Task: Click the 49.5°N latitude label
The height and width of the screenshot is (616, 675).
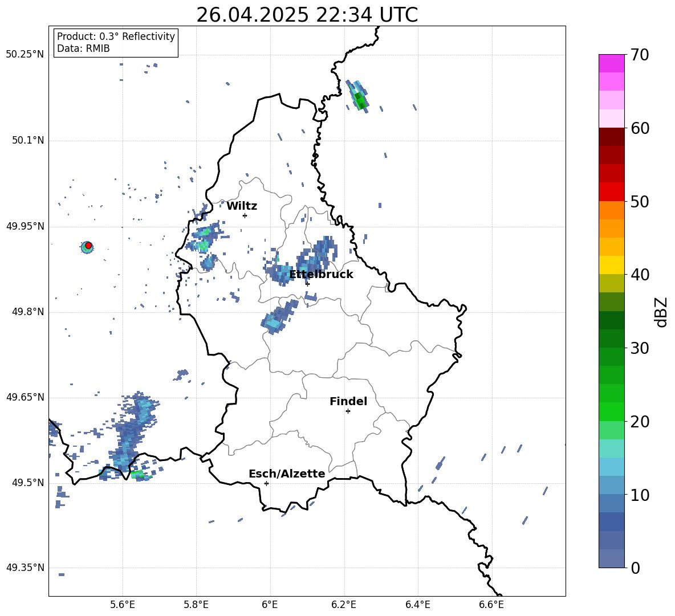Action: [x=28, y=482]
